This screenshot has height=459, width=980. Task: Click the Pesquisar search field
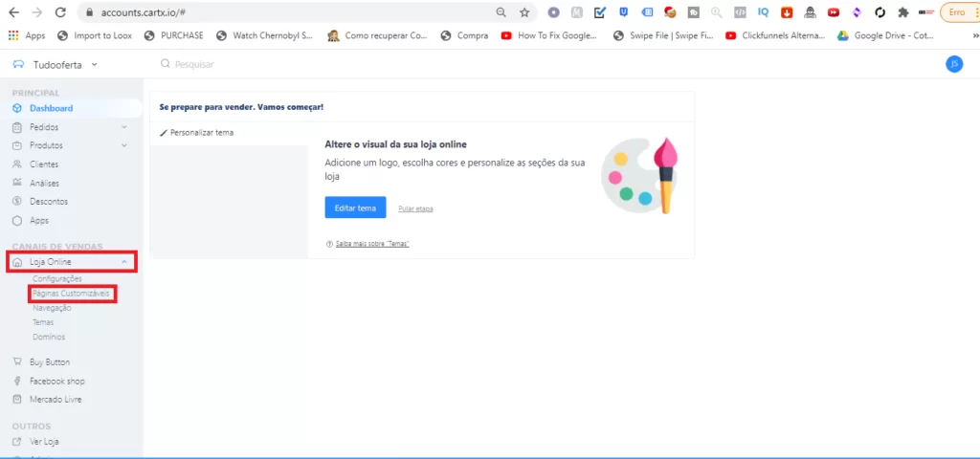tap(287, 64)
